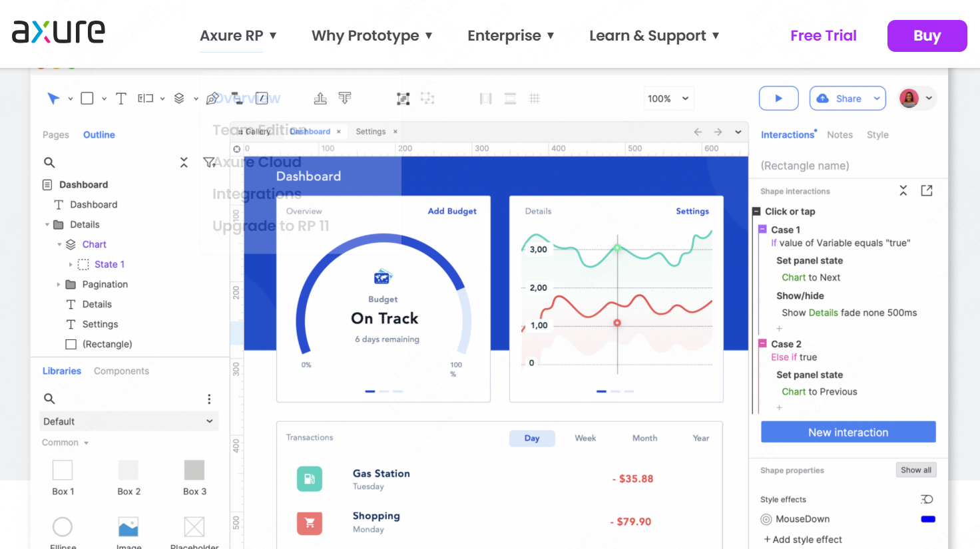Pop out the interactions editor
The image size is (980, 549).
(927, 191)
